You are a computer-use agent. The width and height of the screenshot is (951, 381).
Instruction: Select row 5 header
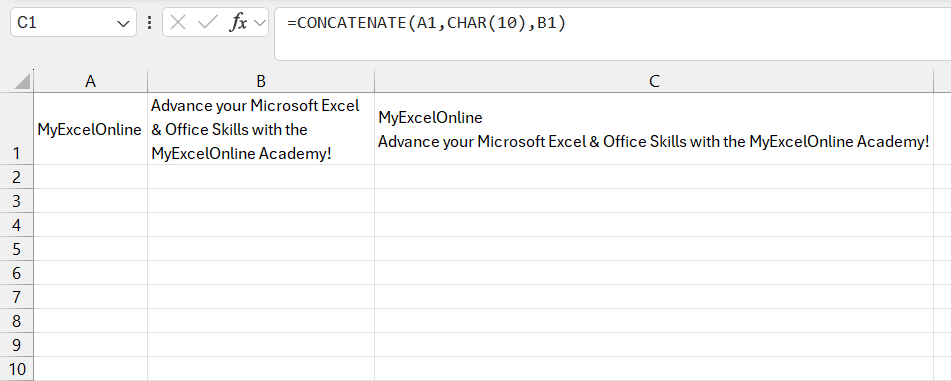(x=16, y=249)
